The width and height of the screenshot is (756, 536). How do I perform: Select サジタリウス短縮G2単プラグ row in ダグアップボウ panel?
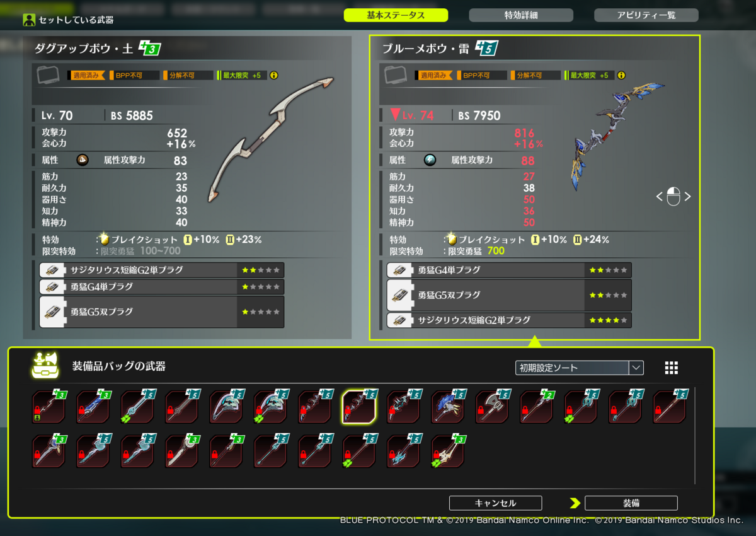(162, 270)
